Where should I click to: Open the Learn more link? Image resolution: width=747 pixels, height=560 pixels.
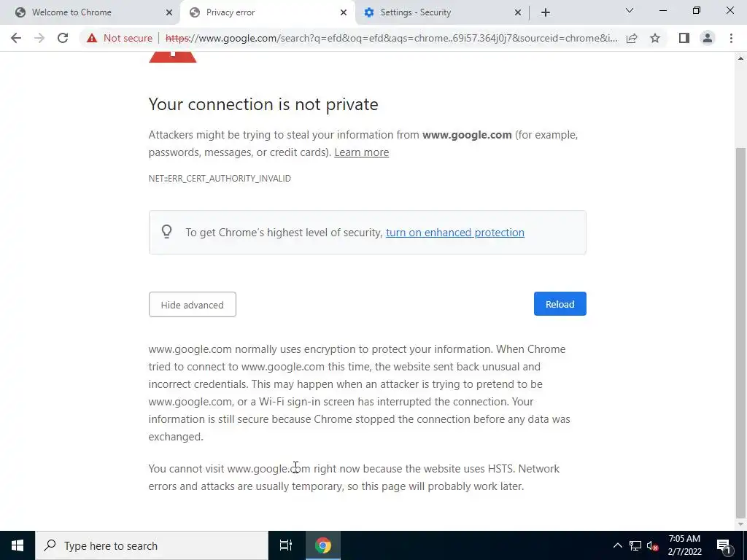click(x=361, y=152)
